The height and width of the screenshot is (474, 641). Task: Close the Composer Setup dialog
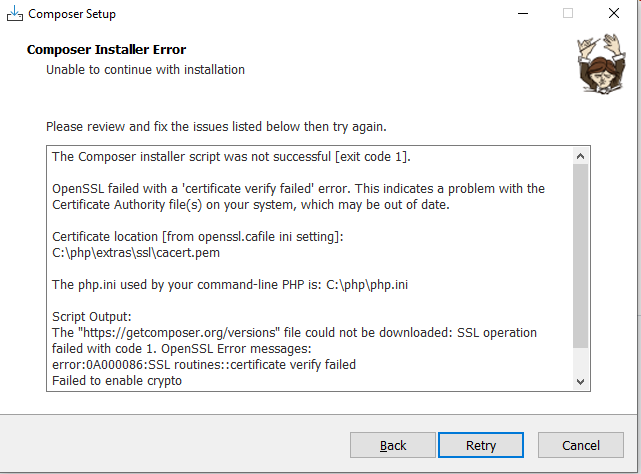[614, 13]
